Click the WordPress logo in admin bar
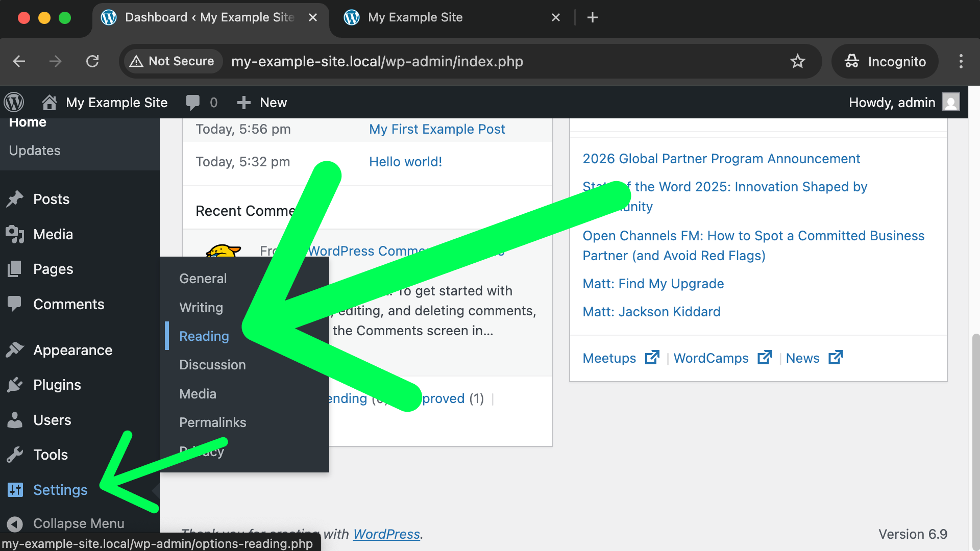Image resolution: width=980 pixels, height=551 pixels. [14, 103]
